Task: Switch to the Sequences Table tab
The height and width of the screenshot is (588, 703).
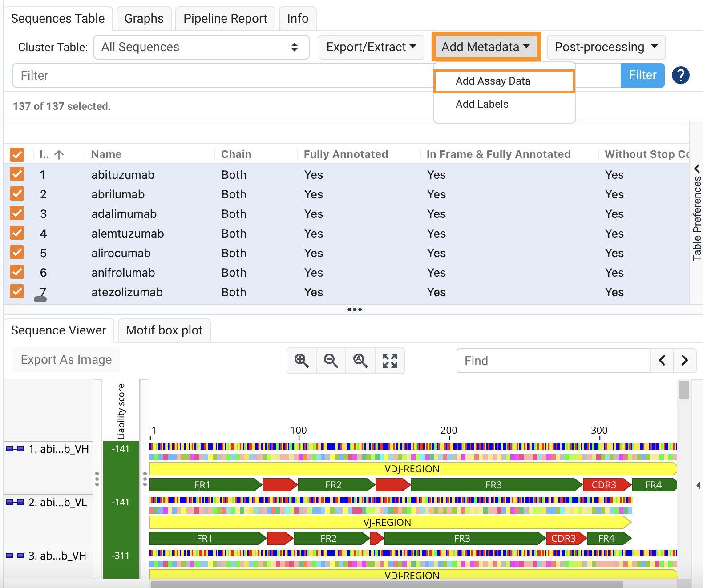Action: [x=58, y=19]
